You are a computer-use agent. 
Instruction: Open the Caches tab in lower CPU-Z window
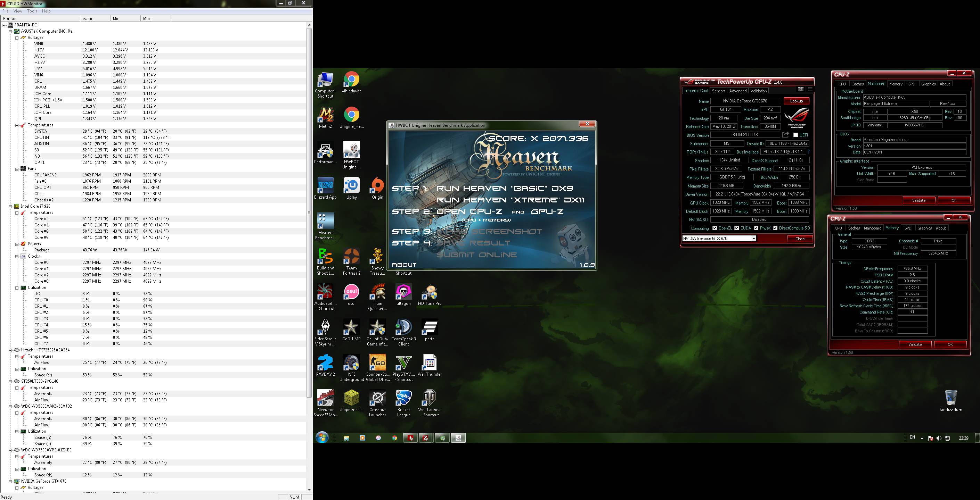click(854, 228)
